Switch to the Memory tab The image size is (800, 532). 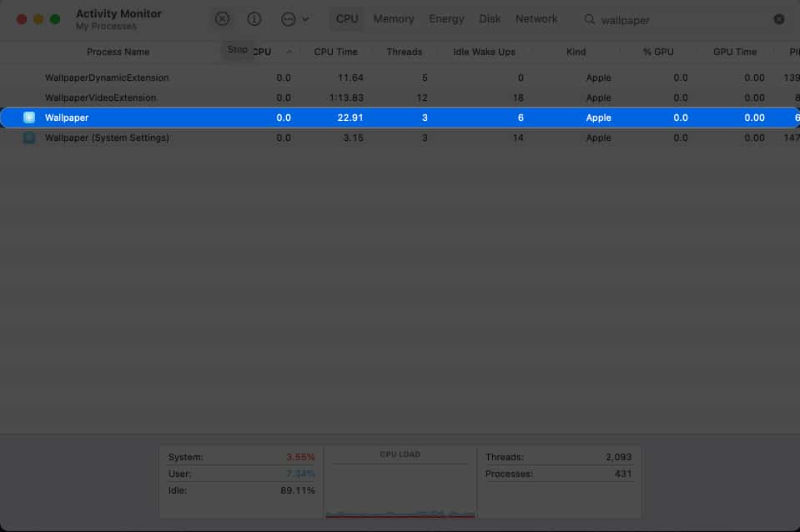pos(394,19)
